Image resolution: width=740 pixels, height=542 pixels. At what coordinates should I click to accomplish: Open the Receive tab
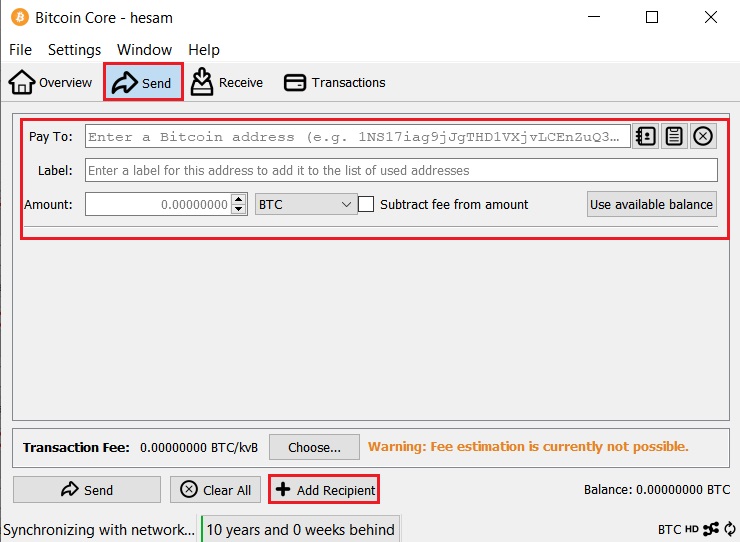[227, 83]
